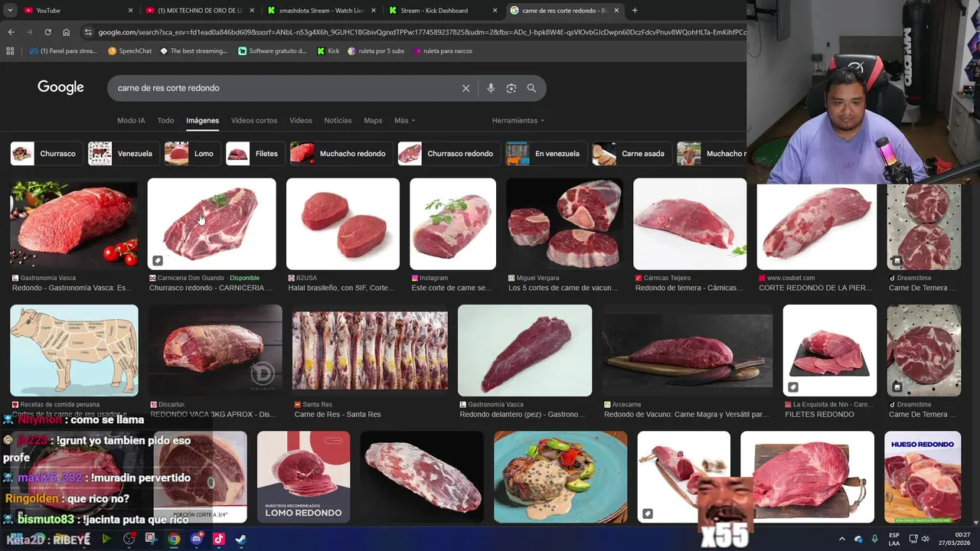This screenshot has height=551, width=980.
Task: Open the plated steak with sauce image
Action: tap(560, 477)
